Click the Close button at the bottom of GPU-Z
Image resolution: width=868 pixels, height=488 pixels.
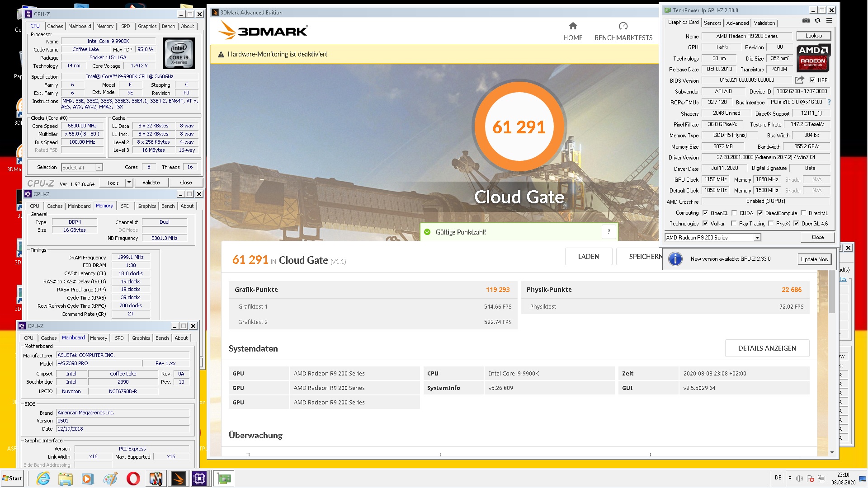click(x=818, y=237)
